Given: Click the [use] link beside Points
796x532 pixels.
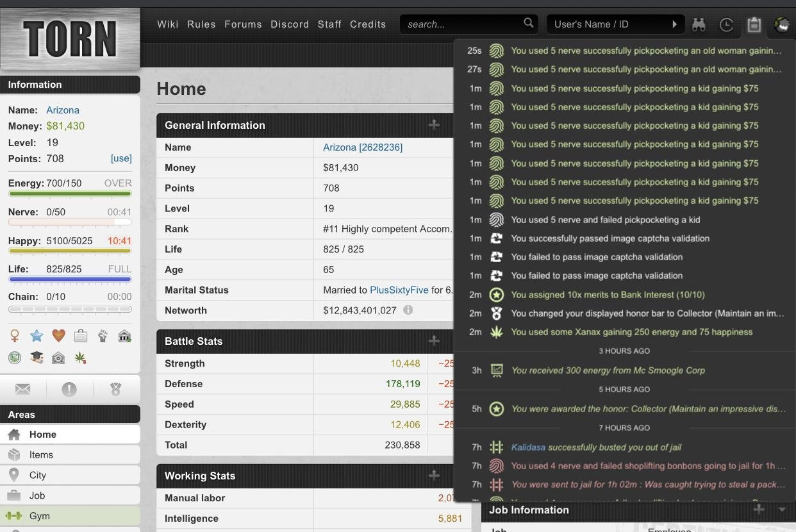Looking at the screenshot, I should tap(121, 158).
